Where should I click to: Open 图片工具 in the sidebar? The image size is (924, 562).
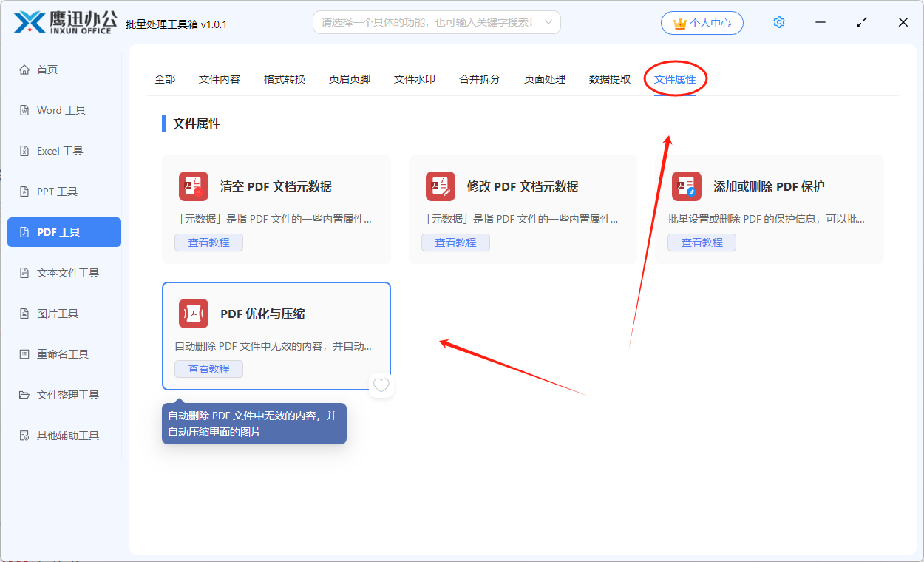point(58,314)
